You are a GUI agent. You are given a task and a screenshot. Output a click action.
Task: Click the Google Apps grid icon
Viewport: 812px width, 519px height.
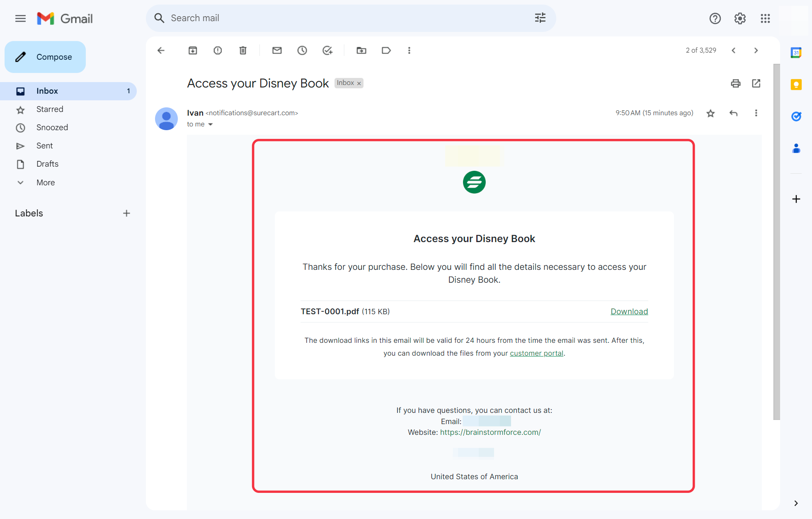click(x=765, y=18)
